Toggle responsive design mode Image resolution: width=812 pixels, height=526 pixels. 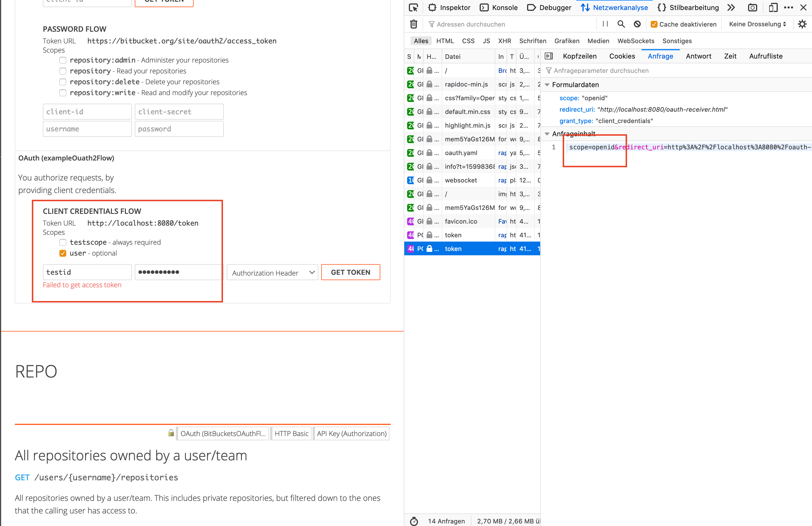click(773, 7)
